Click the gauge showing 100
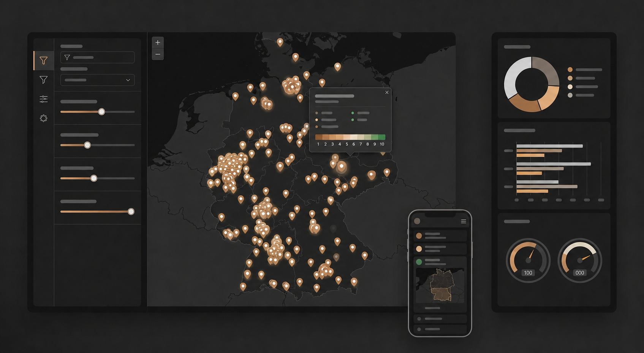This screenshot has width=644, height=353. [x=528, y=261]
